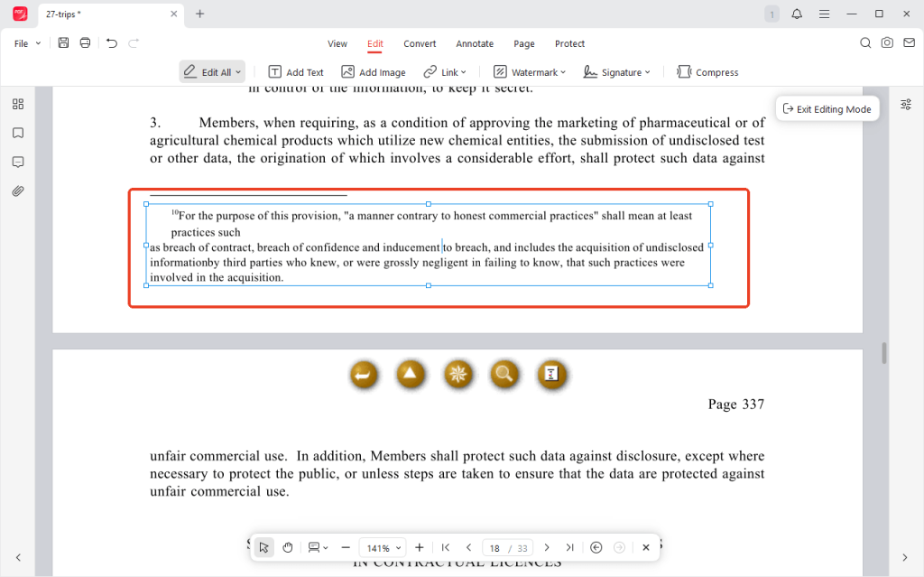The width and height of the screenshot is (924, 577).
Task: Select the arrow cursor tool
Action: [x=264, y=547]
